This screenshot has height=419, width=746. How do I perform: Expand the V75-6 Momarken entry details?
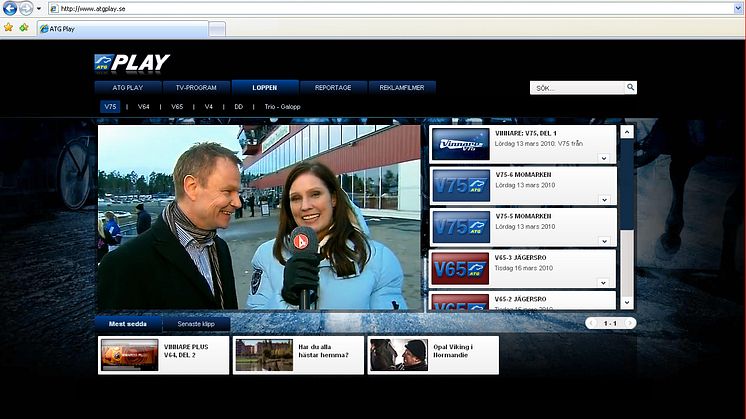(604, 200)
